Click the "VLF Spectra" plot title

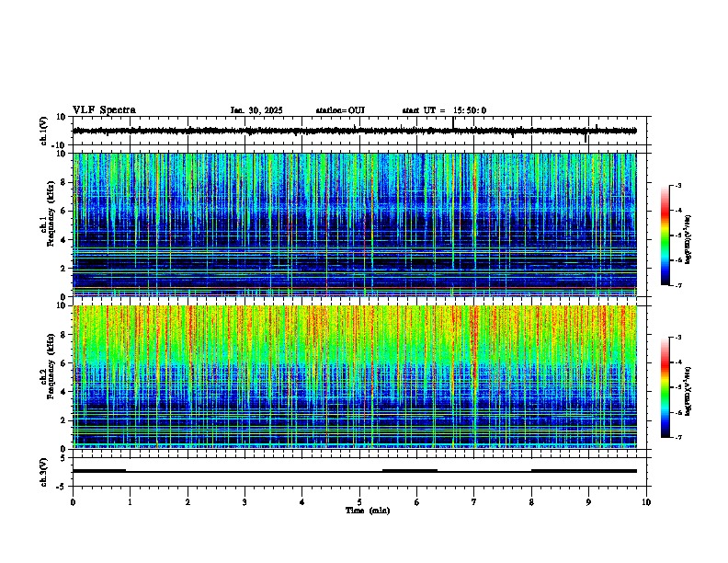tap(104, 110)
